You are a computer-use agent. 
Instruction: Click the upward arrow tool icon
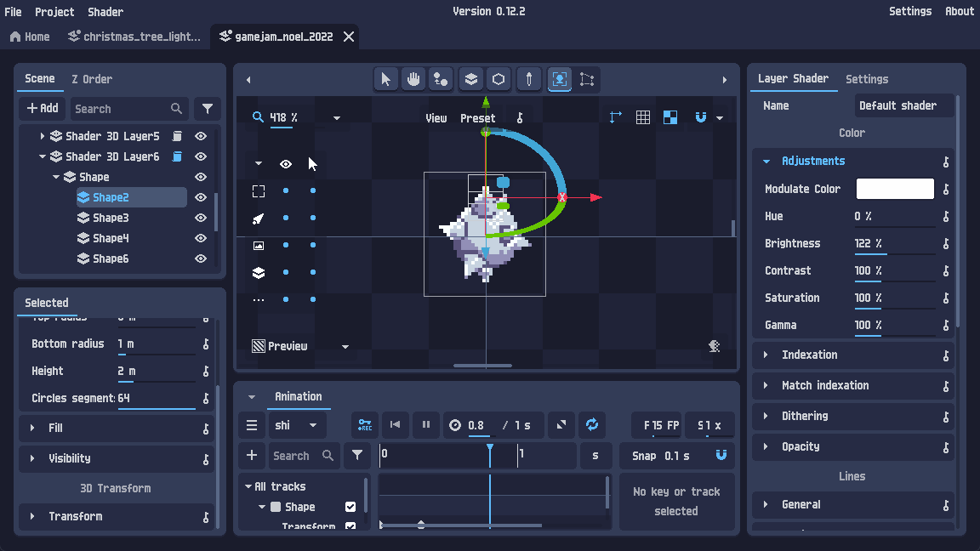pos(529,79)
